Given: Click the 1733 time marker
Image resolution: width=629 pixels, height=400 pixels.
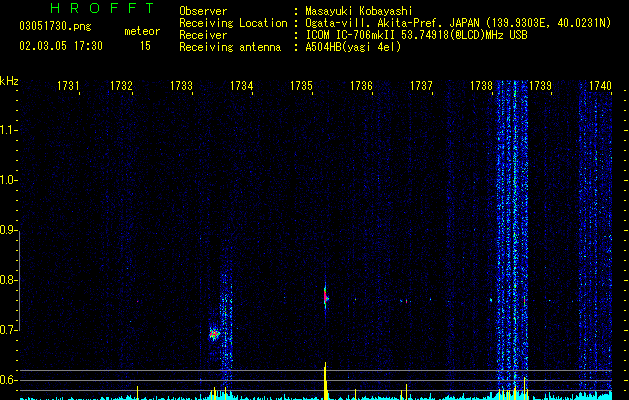Looking at the screenshot, I should tap(181, 86).
